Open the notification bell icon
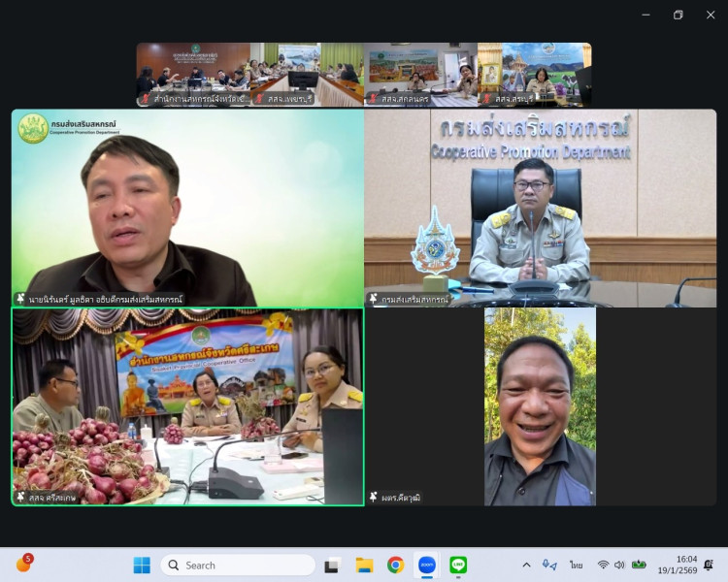 [709, 565]
